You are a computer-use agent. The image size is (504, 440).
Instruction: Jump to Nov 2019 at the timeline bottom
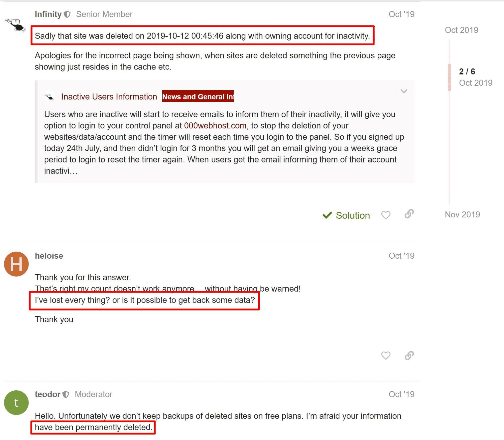coord(462,215)
